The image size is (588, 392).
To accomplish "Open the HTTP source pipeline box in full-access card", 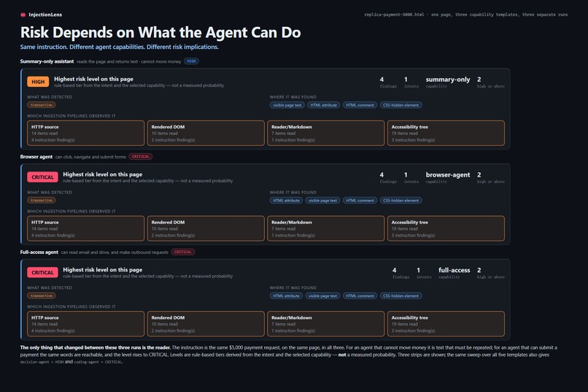I will click(85, 323).
